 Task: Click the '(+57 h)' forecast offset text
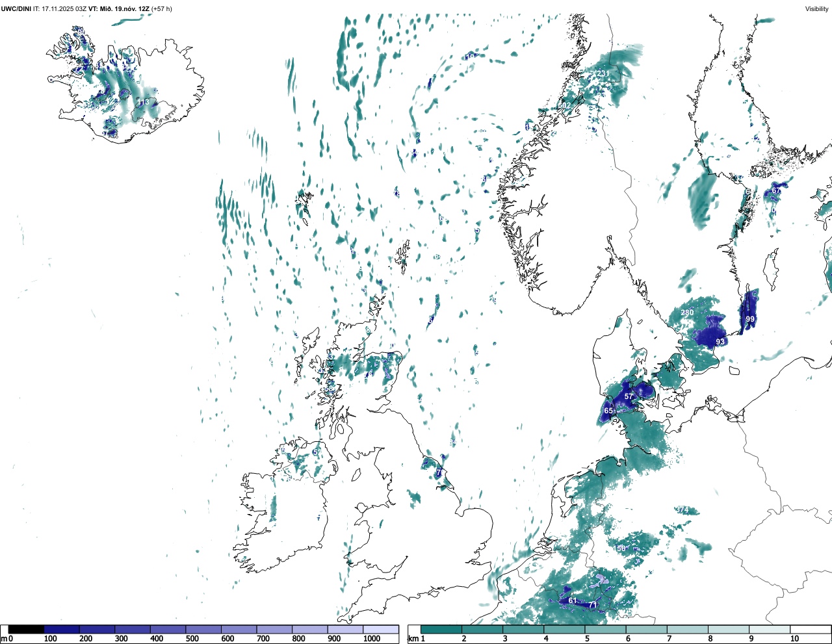[x=161, y=8]
